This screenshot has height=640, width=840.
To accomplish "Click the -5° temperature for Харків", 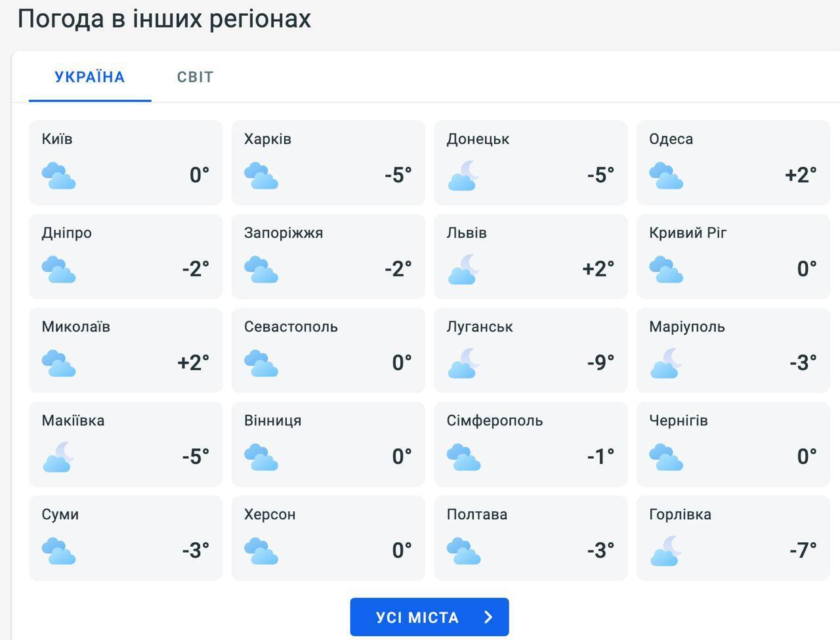I will pos(398,175).
